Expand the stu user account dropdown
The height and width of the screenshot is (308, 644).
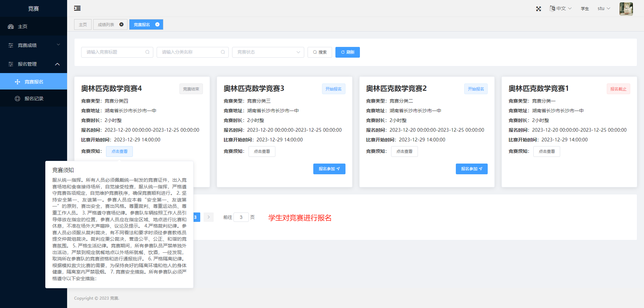(603, 8)
